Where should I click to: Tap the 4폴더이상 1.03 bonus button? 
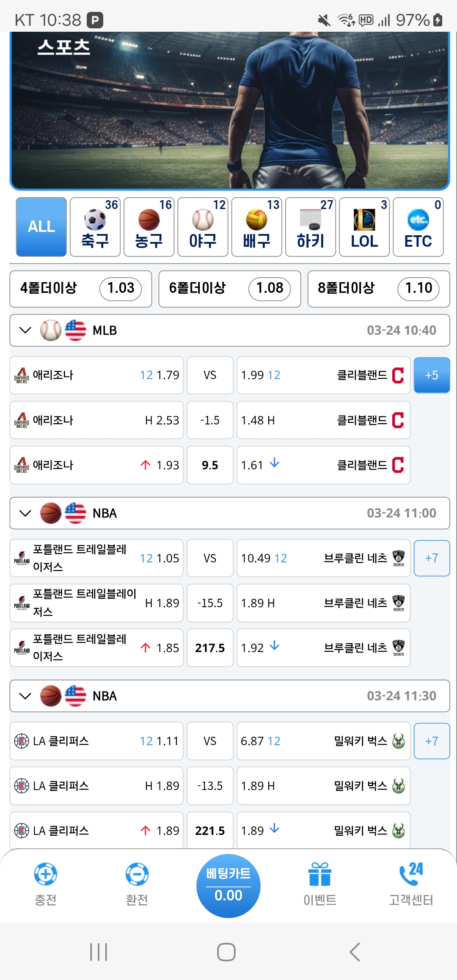(x=81, y=289)
